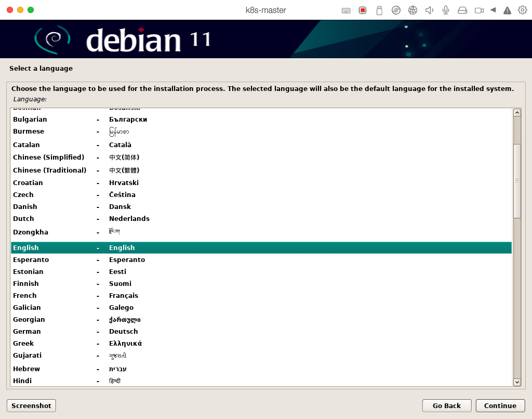The width and height of the screenshot is (532, 419).
Task: Open the hard disk drive icon
Action: 462,10
